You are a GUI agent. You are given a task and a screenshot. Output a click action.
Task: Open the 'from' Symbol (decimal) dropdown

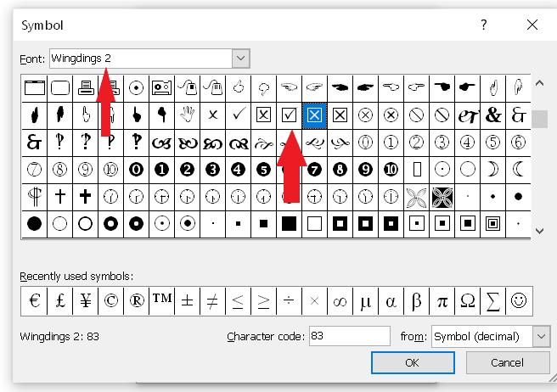click(x=541, y=336)
